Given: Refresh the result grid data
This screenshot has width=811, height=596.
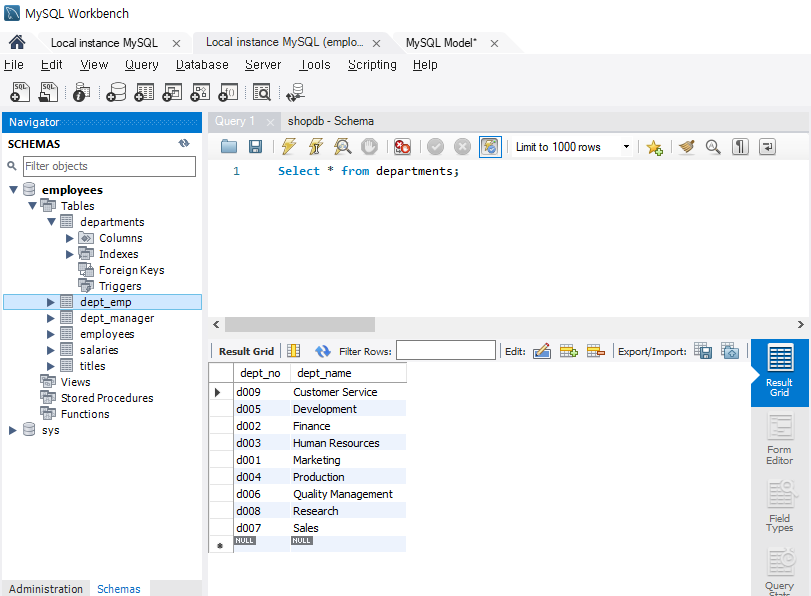Looking at the screenshot, I should [322, 351].
